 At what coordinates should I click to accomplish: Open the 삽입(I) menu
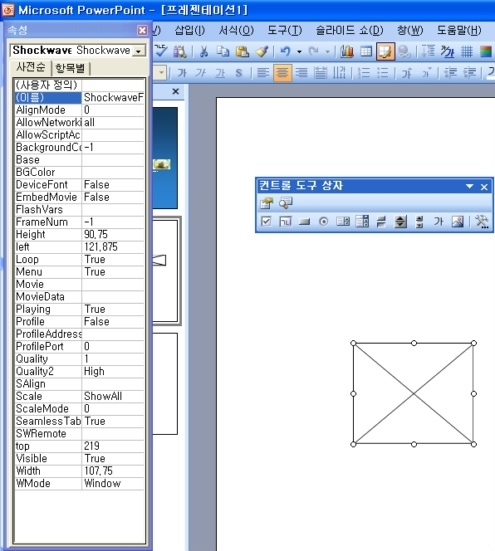point(190,31)
